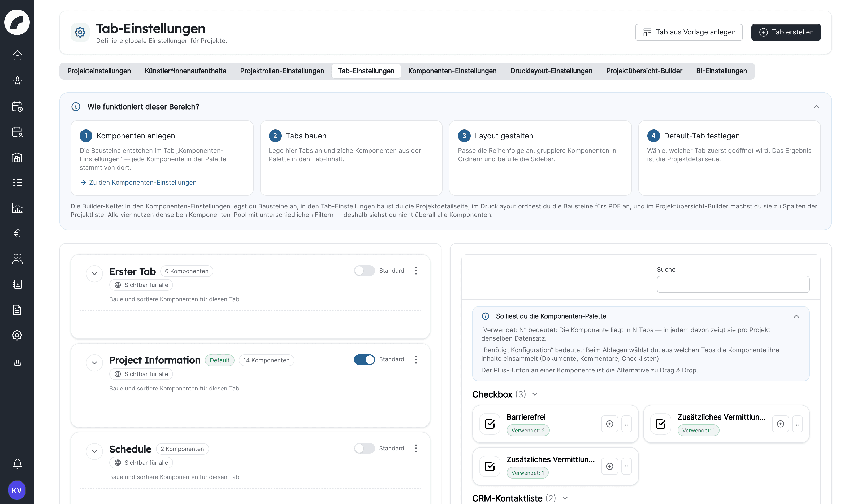Image resolution: width=849 pixels, height=504 pixels.
Task: Open the trash icon in sidebar
Action: pyautogui.click(x=17, y=361)
